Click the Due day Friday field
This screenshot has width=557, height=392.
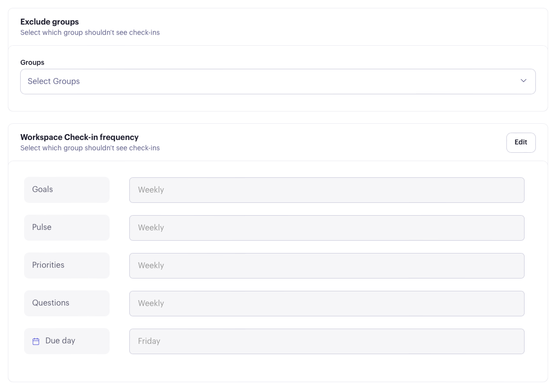pyautogui.click(x=326, y=341)
